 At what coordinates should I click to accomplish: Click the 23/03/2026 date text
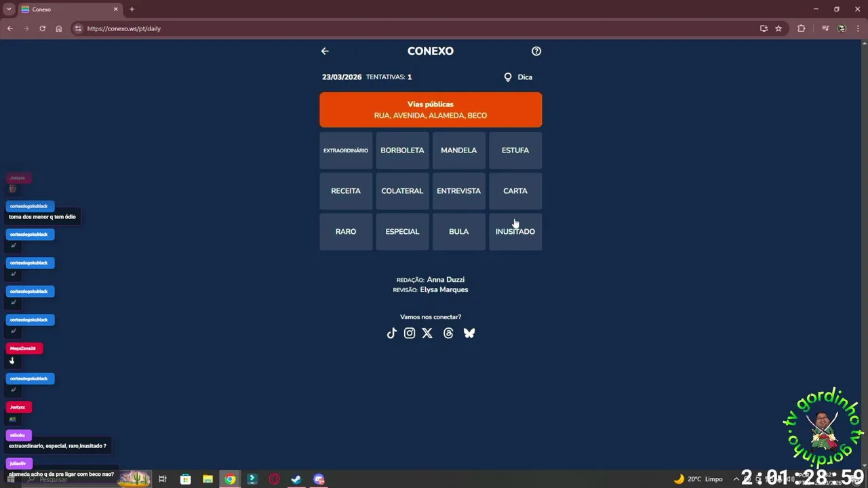pyautogui.click(x=342, y=77)
